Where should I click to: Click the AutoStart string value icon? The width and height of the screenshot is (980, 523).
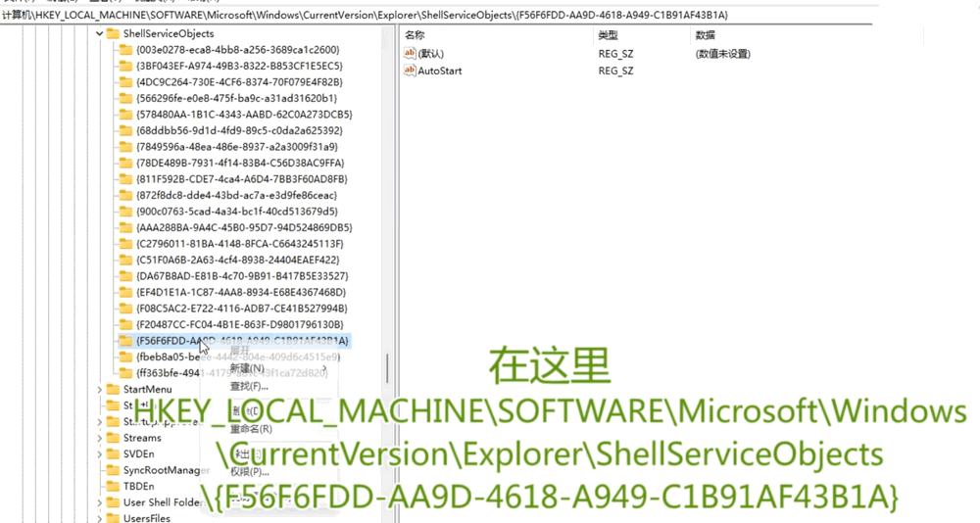[410, 71]
